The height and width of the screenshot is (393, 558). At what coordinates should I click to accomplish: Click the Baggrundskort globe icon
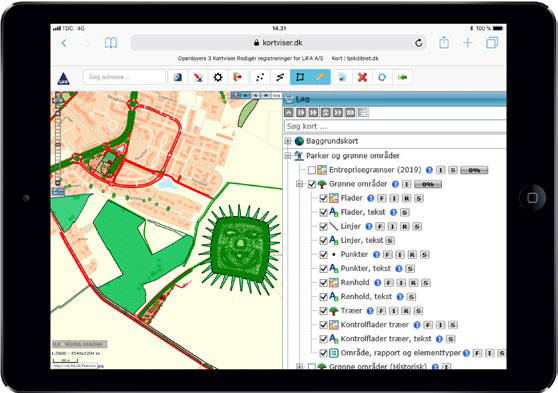[x=299, y=141]
